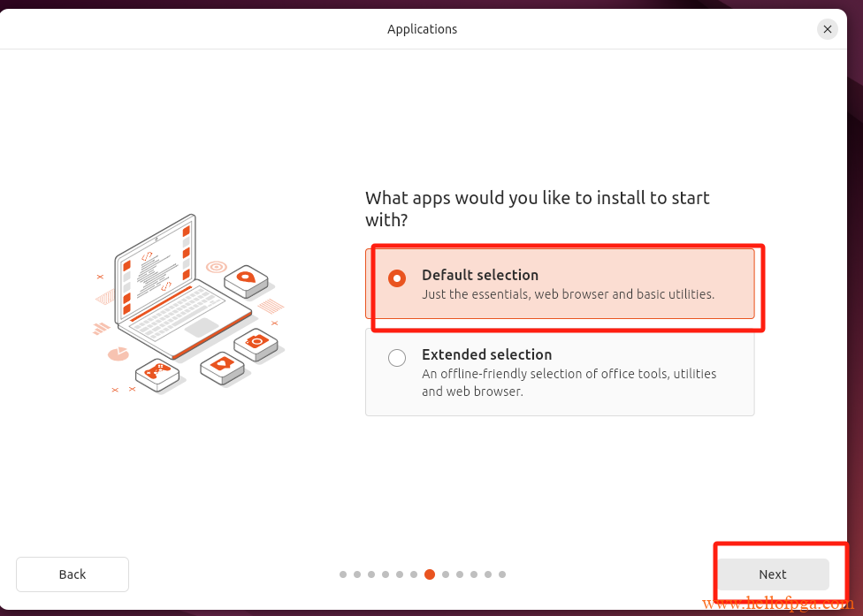863x616 pixels.
Task: Click the highlighted orange progress dot
Action: coord(430,574)
